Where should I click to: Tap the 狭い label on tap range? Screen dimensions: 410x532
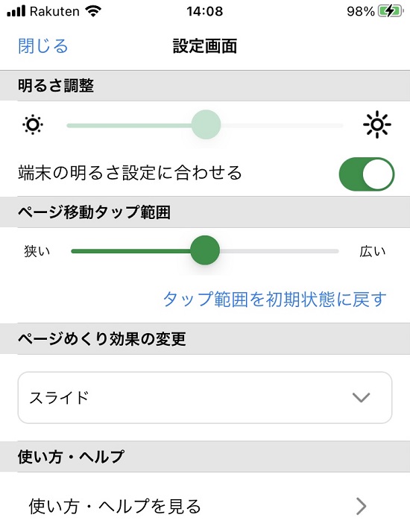pyautogui.click(x=37, y=251)
